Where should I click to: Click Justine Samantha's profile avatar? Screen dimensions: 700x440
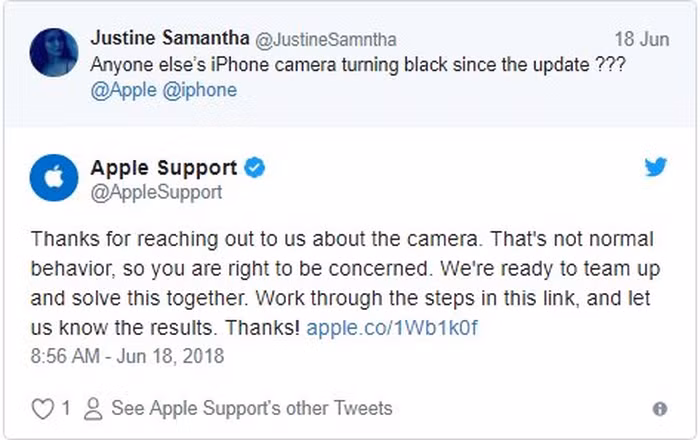pyautogui.click(x=54, y=51)
